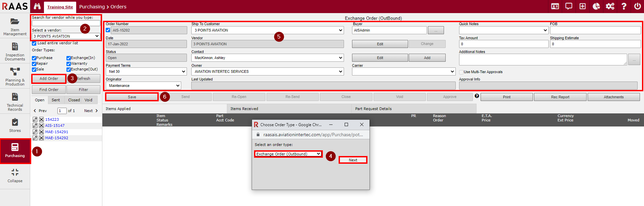
Task: Open Planning & Production module
Action: click(x=15, y=76)
